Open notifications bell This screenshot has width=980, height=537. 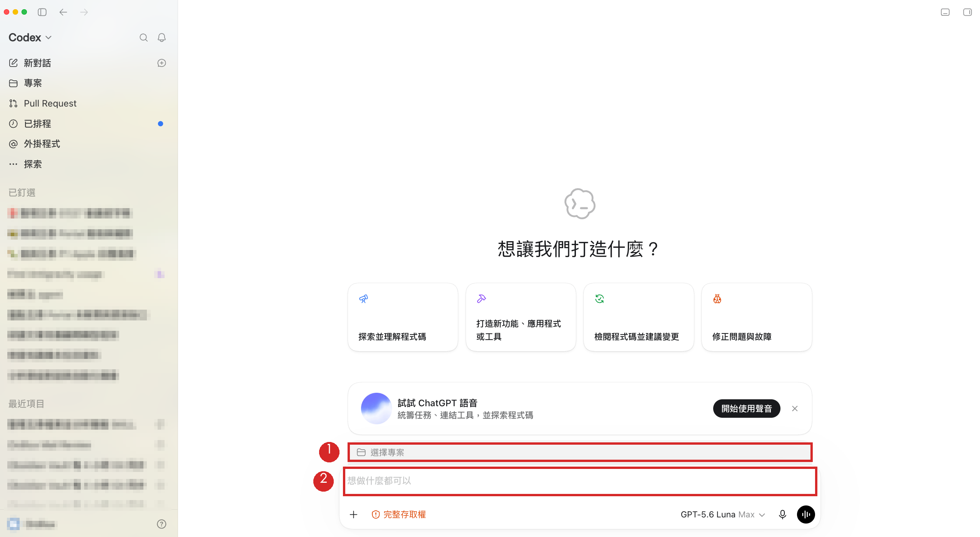pos(162,38)
